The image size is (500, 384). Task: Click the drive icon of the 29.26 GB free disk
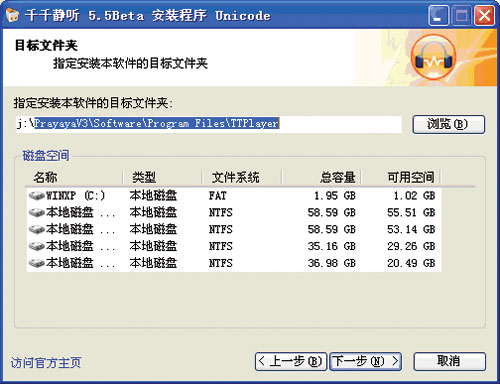tap(37, 246)
